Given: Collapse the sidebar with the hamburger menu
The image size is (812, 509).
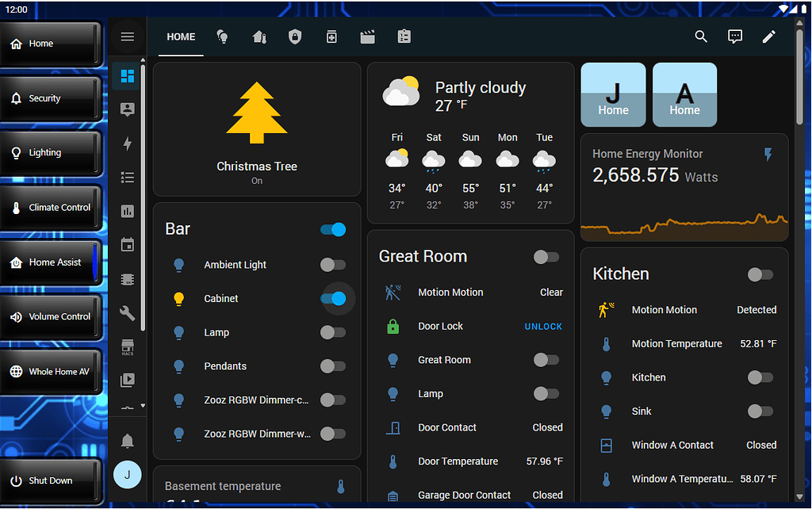Looking at the screenshot, I should coord(127,36).
